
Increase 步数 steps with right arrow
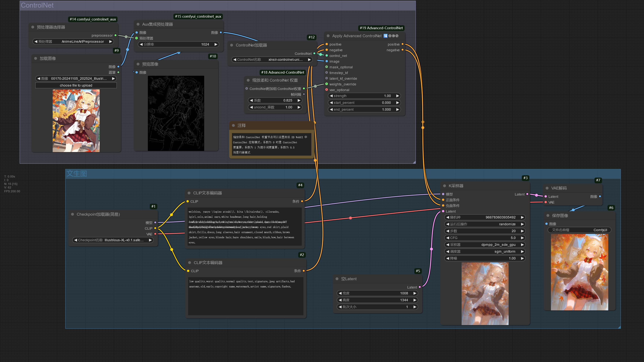[522, 231]
